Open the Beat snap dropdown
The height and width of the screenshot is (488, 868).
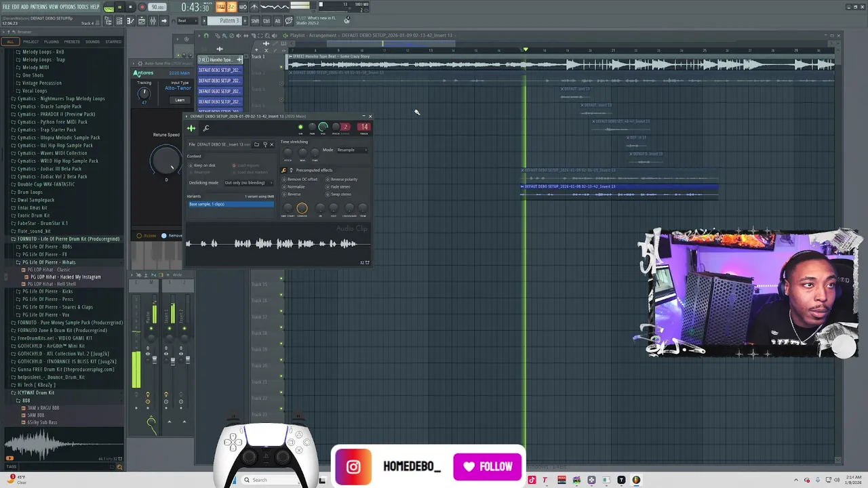tap(187, 21)
